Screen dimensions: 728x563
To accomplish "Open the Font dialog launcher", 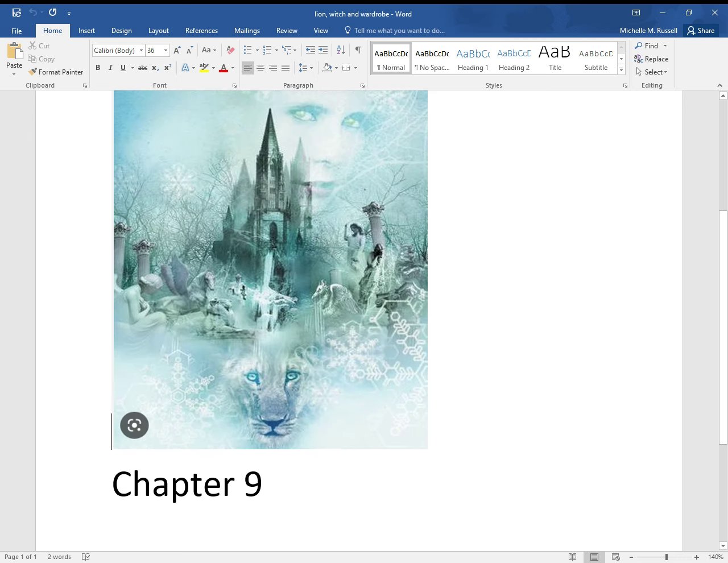I will click(234, 86).
